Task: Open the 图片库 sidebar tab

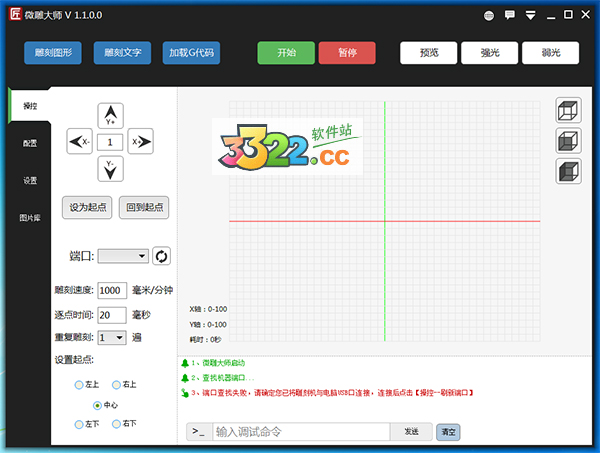Action: point(30,217)
